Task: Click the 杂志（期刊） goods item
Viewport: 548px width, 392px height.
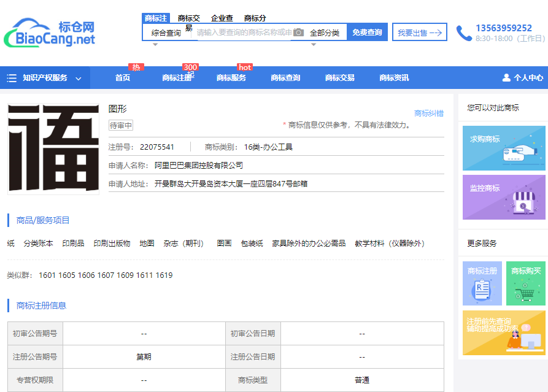Action: [x=185, y=244]
